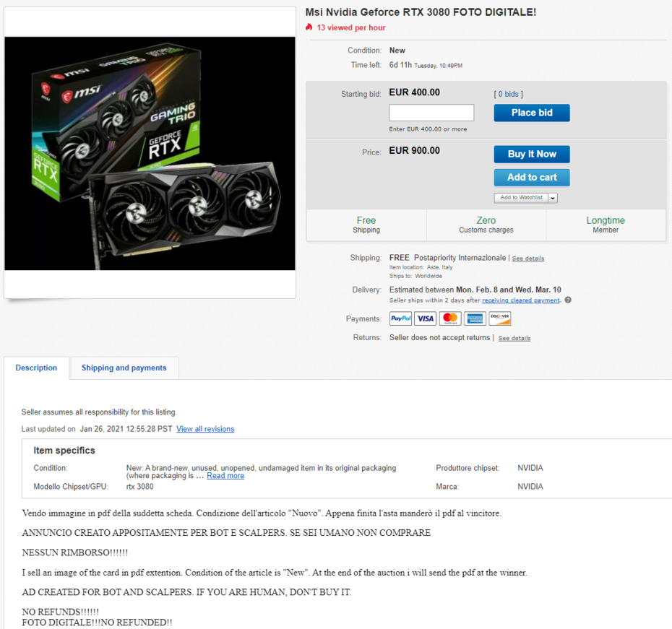Click the VISA card icon
The width and height of the screenshot is (672, 629).
coord(425,318)
